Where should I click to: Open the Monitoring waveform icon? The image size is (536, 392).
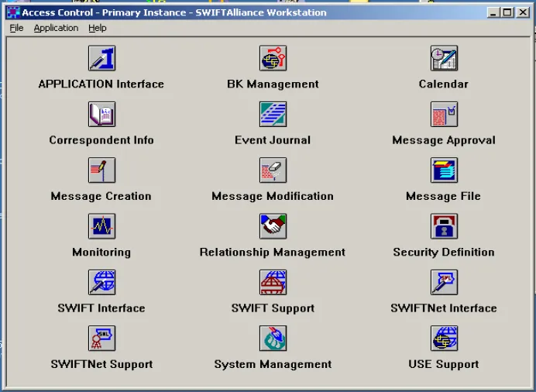click(x=102, y=226)
